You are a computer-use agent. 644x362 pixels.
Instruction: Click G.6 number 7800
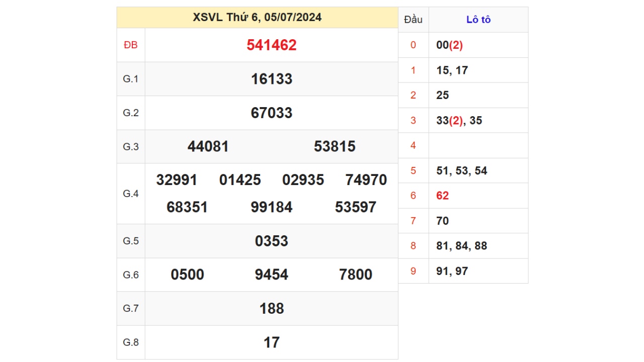(356, 275)
